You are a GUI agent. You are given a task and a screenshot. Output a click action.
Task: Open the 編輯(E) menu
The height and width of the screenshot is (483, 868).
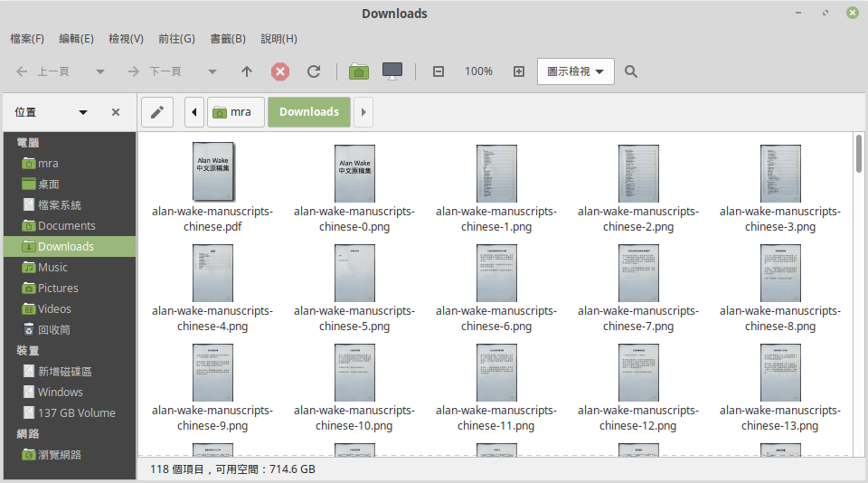click(76, 39)
